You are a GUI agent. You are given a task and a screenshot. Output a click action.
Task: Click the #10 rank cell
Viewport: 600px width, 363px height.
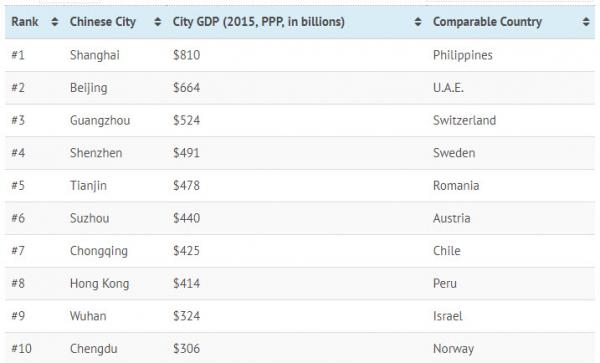[x=21, y=348]
